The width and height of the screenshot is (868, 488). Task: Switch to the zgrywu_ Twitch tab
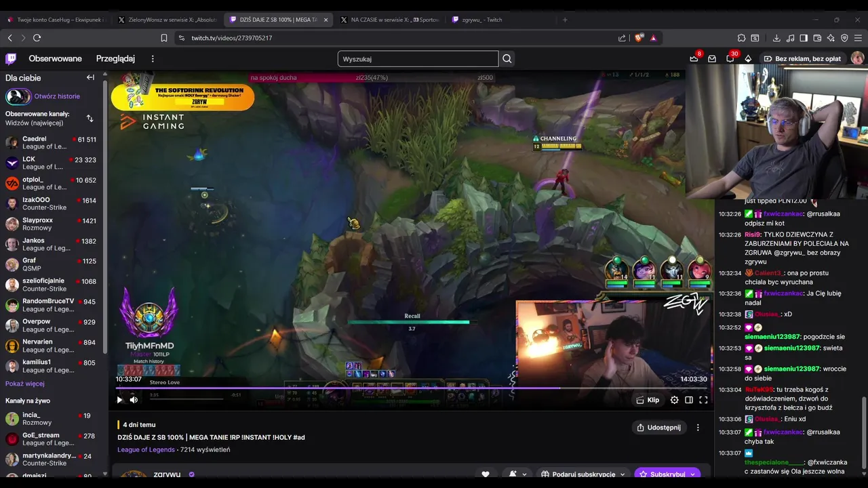click(500, 20)
